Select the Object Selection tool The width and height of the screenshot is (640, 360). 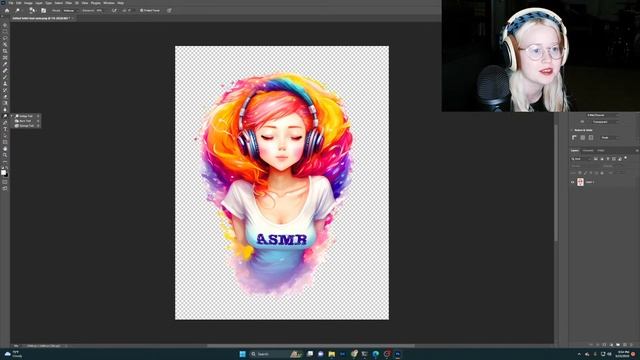(x=5, y=45)
